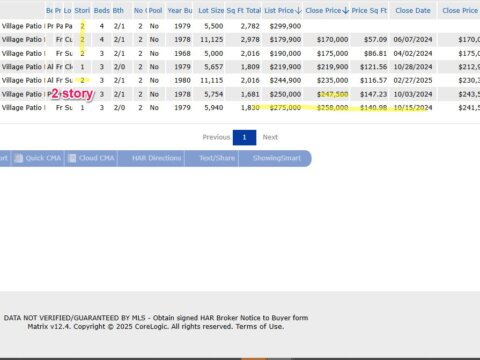Select page 1 in pagination
480x360 pixels.
pos(244,137)
